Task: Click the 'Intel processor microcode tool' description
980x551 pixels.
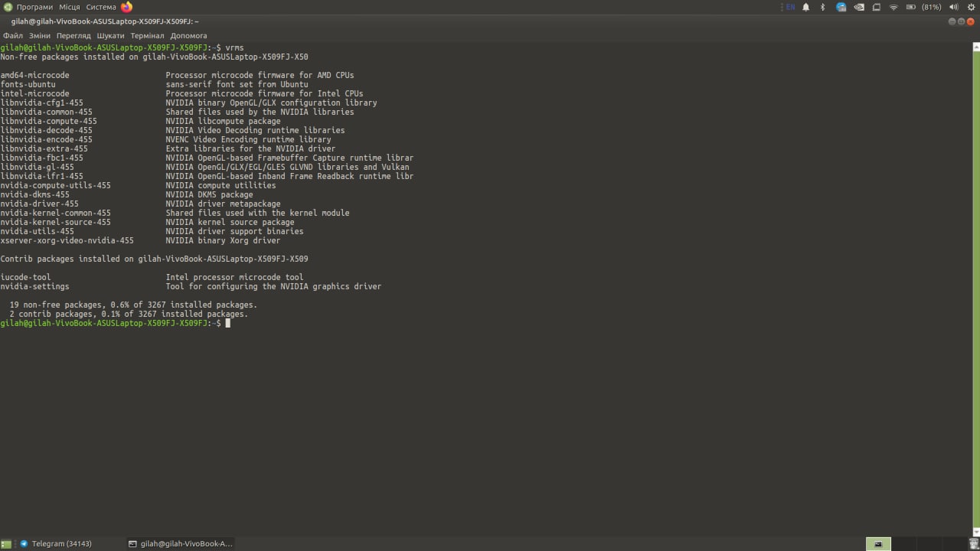Action: click(x=234, y=277)
